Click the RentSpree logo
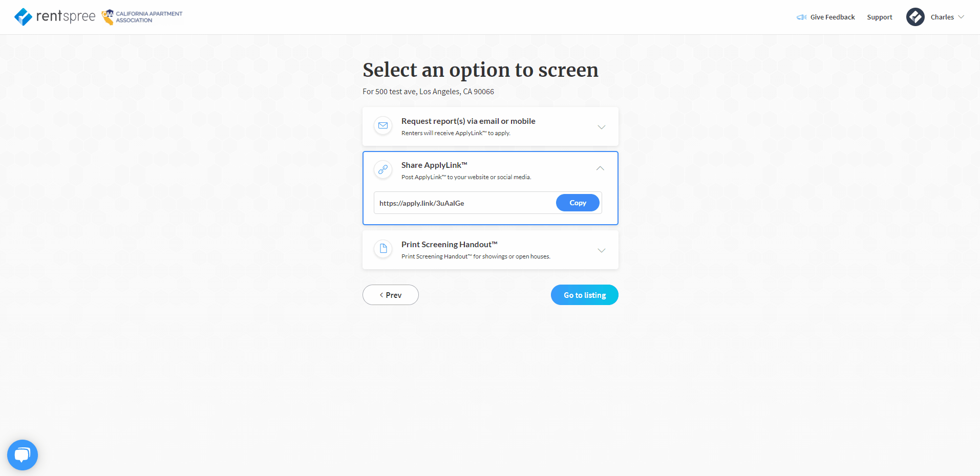This screenshot has height=476, width=980. pyautogui.click(x=55, y=17)
